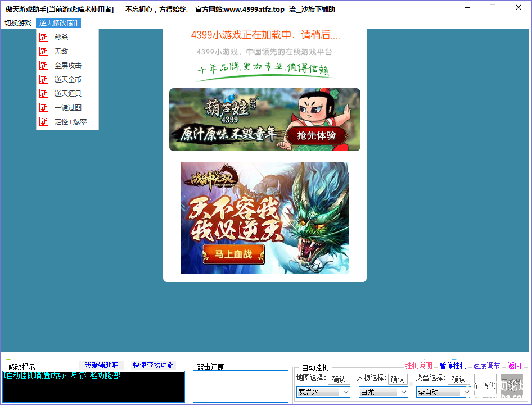Open the 我爱辅助吧 link
The image size is (532, 405).
click(x=101, y=365)
